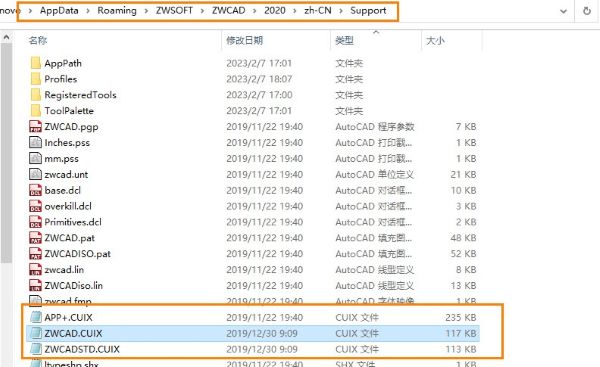Select the Profiles folder icon
Viewport: 600px width, 367px height.
pos(36,79)
